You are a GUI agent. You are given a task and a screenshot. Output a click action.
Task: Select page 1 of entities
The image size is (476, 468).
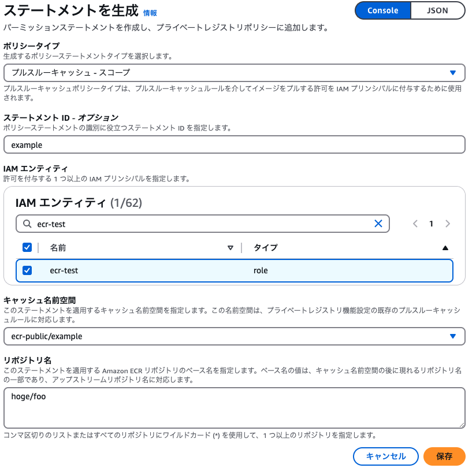432,224
